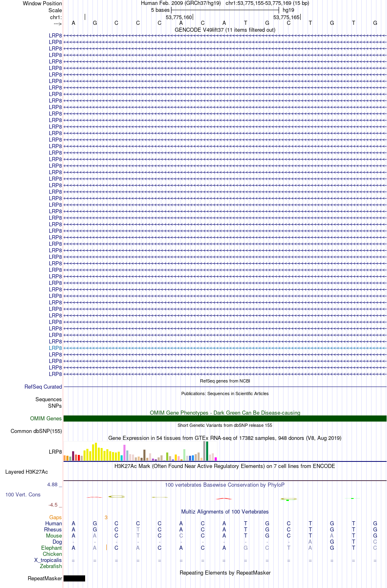Image resolution: width=387 pixels, height=588 pixels.
Task: Click the SNPs track label
Action: tap(55, 406)
